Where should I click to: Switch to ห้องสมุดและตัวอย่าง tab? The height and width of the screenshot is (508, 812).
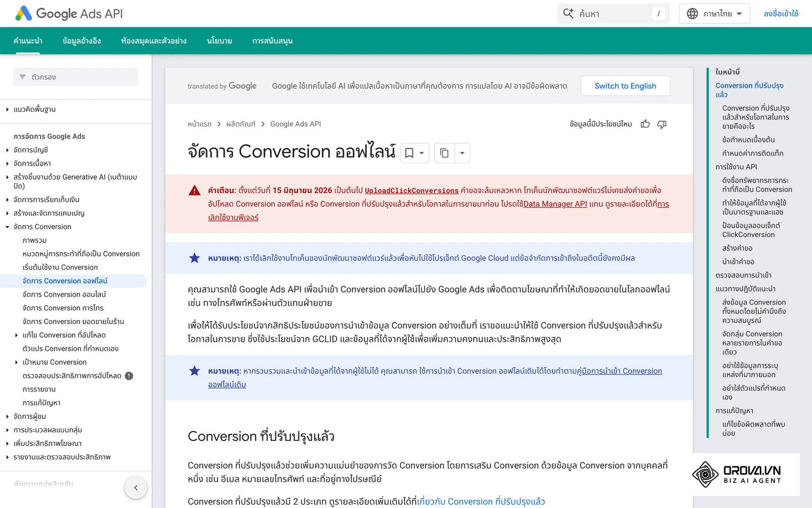(x=154, y=41)
